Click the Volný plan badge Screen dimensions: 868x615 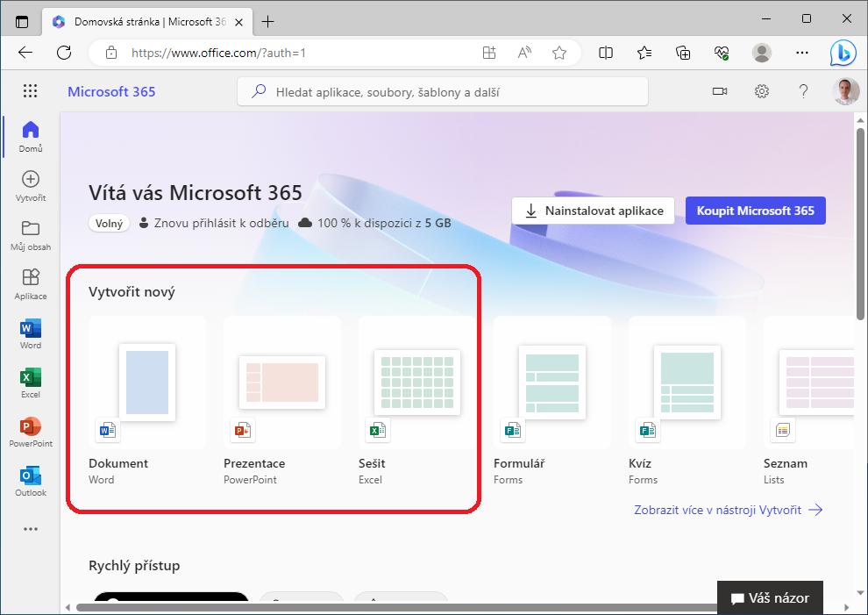tap(109, 224)
